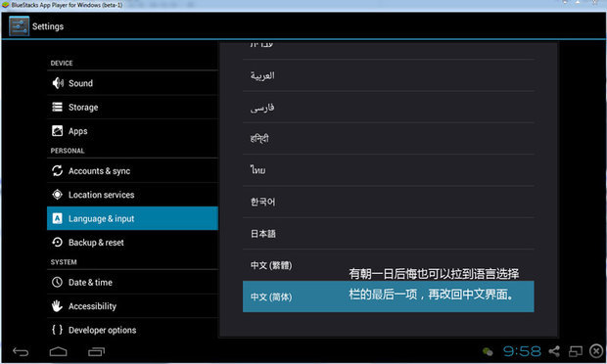
Task: Open Accounts & sync settings
Action: point(133,170)
